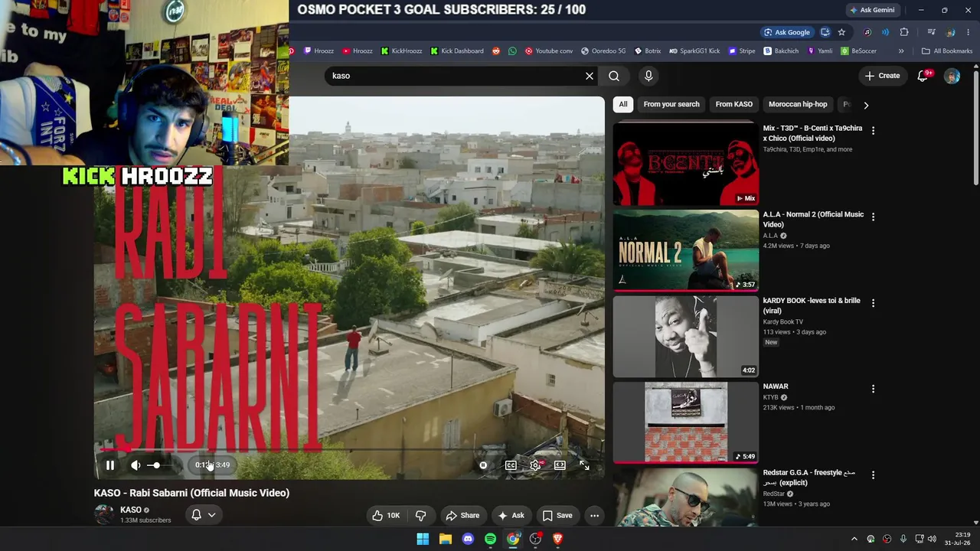View YouTube notifications bell
This screenshot has height=551, width=980.
coord(923,76)
